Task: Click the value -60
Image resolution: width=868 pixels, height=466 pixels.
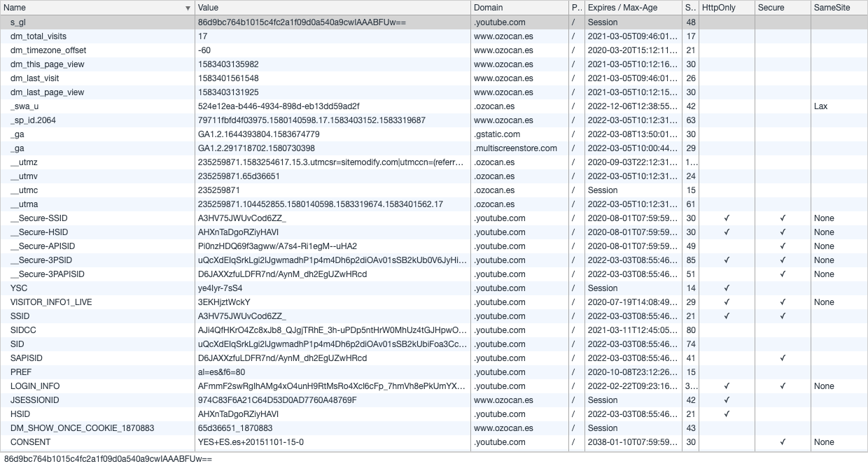Action: tap(204, 50)
